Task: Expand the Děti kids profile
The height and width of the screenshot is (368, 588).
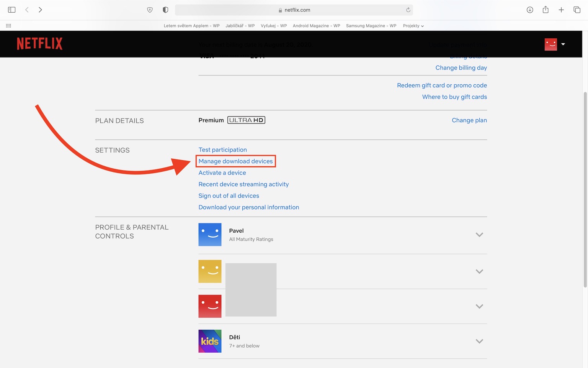Action: pos(479,341)
